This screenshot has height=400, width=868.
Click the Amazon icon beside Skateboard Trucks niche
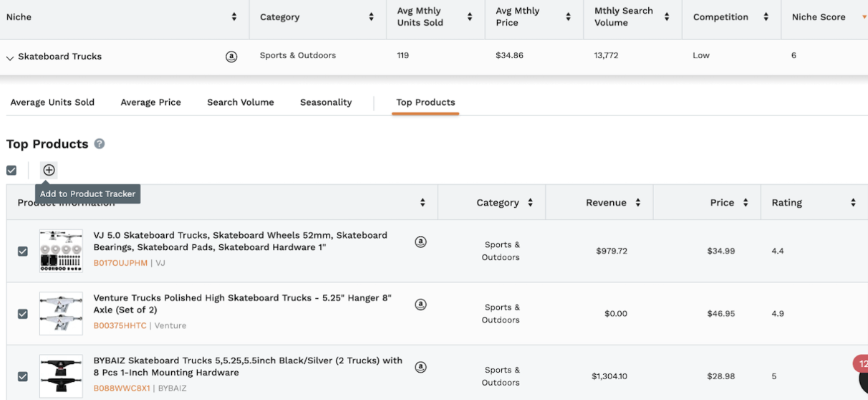point(231,57)
